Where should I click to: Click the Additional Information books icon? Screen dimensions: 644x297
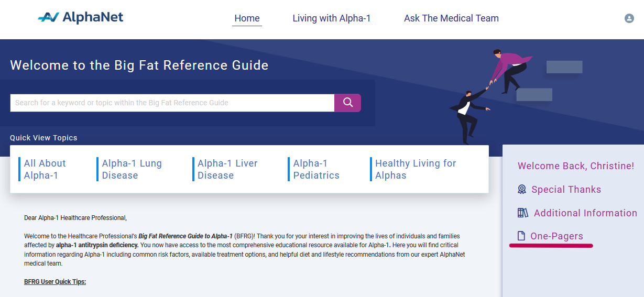tap(523, 213)
